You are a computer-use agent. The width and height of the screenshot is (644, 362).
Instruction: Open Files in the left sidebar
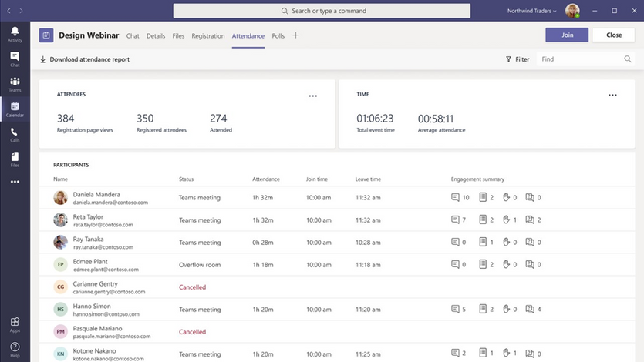click(15, 159)
